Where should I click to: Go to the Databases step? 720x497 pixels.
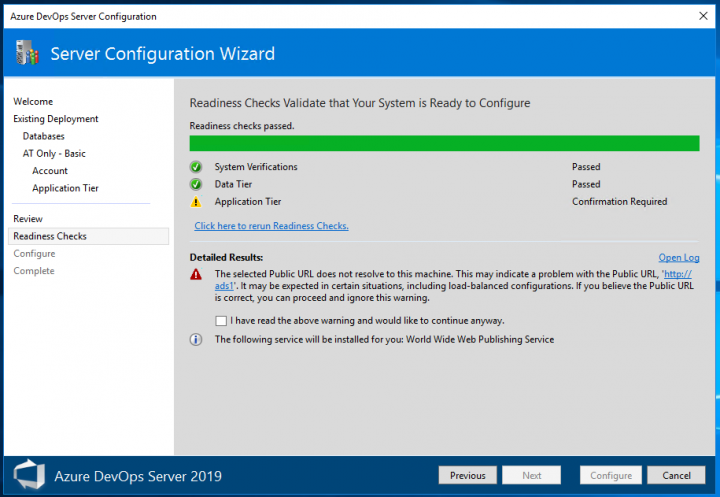point(44,136)
